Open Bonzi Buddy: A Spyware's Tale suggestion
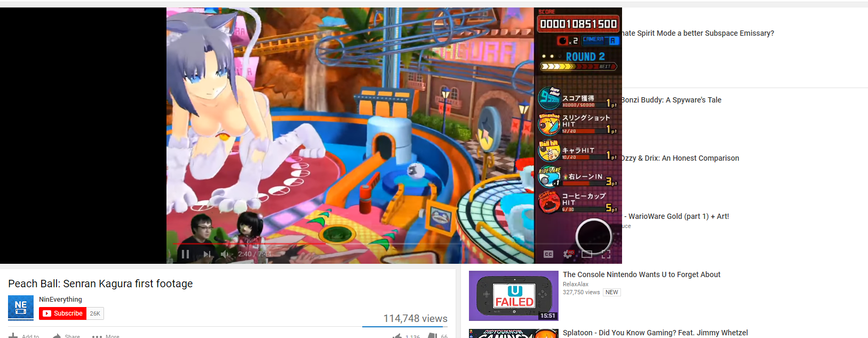The image size is (868, 338). pyautogui.click(x=671, y=100)
